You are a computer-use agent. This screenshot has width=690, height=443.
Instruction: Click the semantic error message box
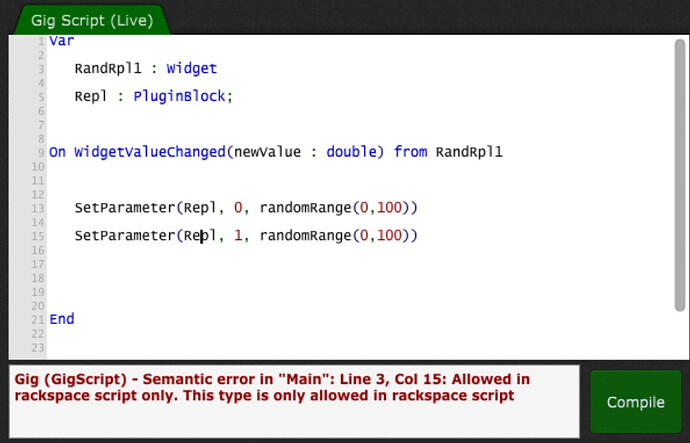coord(294,401)
